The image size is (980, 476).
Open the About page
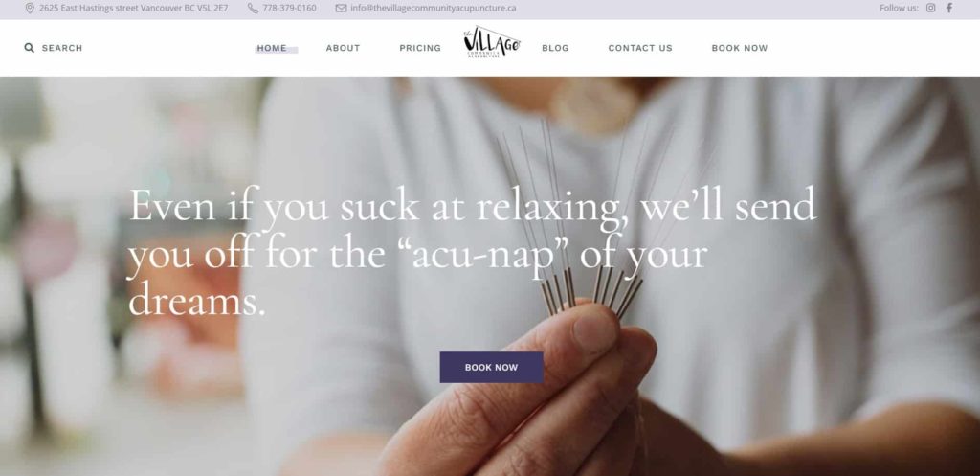pyautogui.click(x=344, y=48)
